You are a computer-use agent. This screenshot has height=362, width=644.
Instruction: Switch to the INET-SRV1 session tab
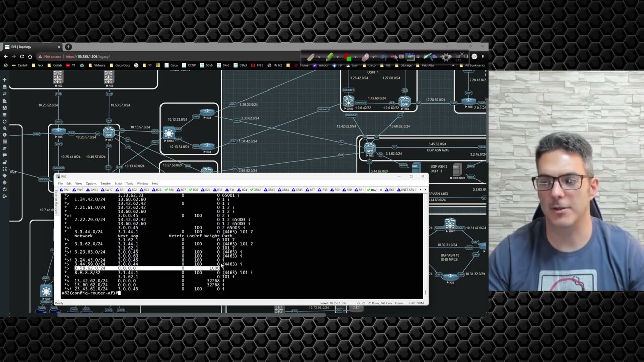click(408, 190)
